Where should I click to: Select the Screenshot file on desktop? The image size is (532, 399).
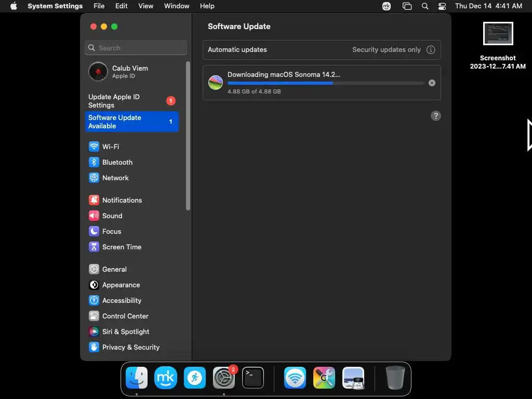pos(498,46)
